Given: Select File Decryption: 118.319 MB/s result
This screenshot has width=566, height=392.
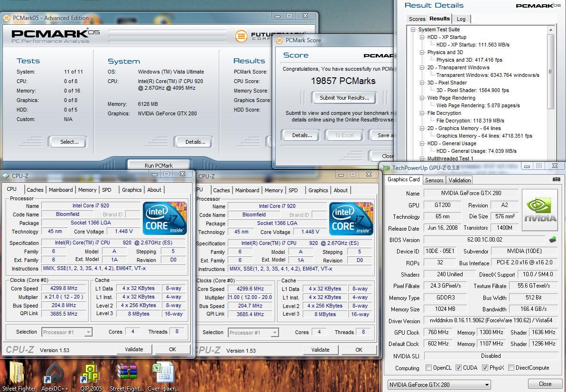Looking at the screenshot, I should (470, 121).
